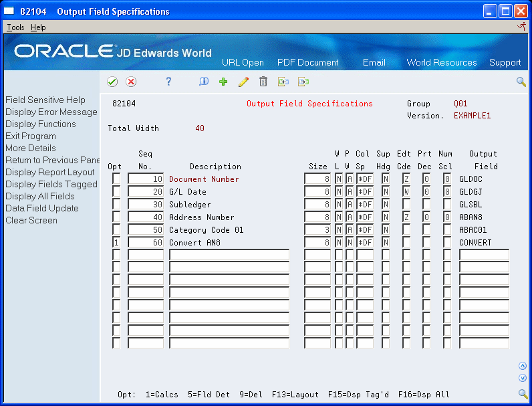Viewport: 532px width, 406px height.
Task: Click the Category Code 01 description
Action: pos(207,230)
